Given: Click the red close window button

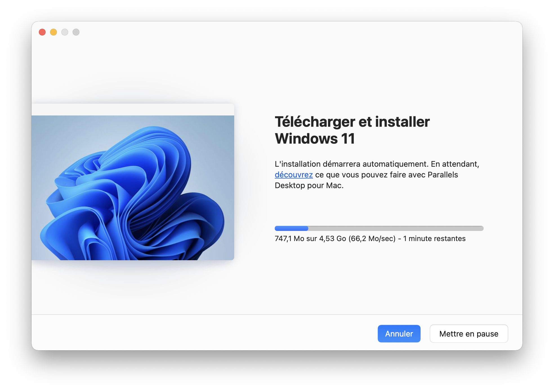Looking at the screenshot, I should pyautogui.click(x=42, y=32).
